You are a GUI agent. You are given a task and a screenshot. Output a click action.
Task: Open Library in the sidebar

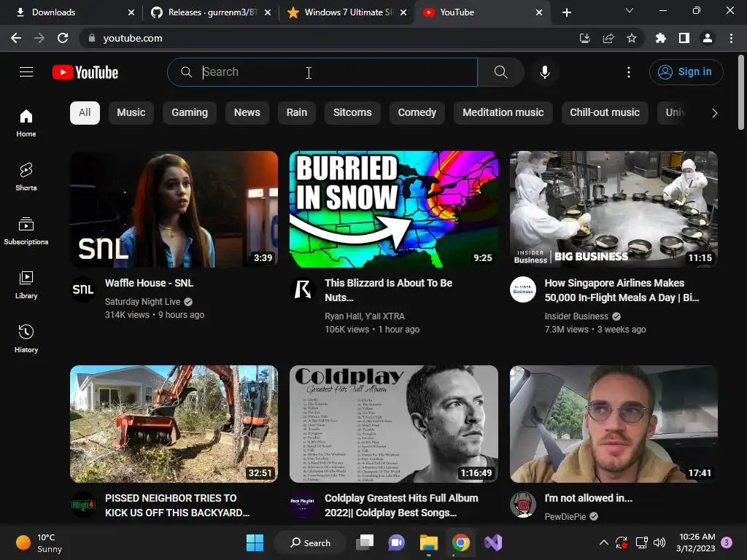pyautogui.click(x=26, y=285)
